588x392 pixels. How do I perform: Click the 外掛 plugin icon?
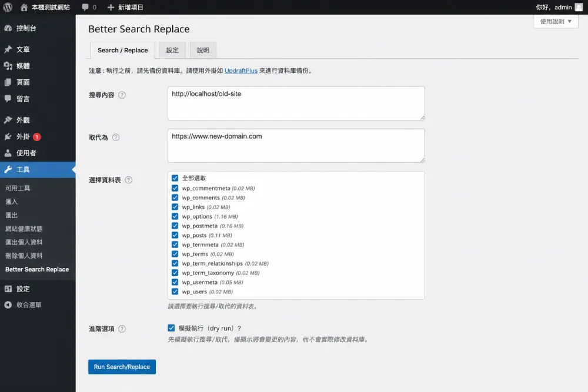pyautogui.click(x=8, y=136)
